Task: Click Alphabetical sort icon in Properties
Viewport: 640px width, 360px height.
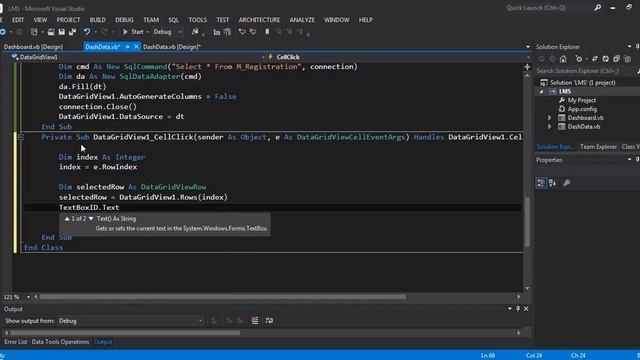Action: pyautogui.click(x=553, y=183)
